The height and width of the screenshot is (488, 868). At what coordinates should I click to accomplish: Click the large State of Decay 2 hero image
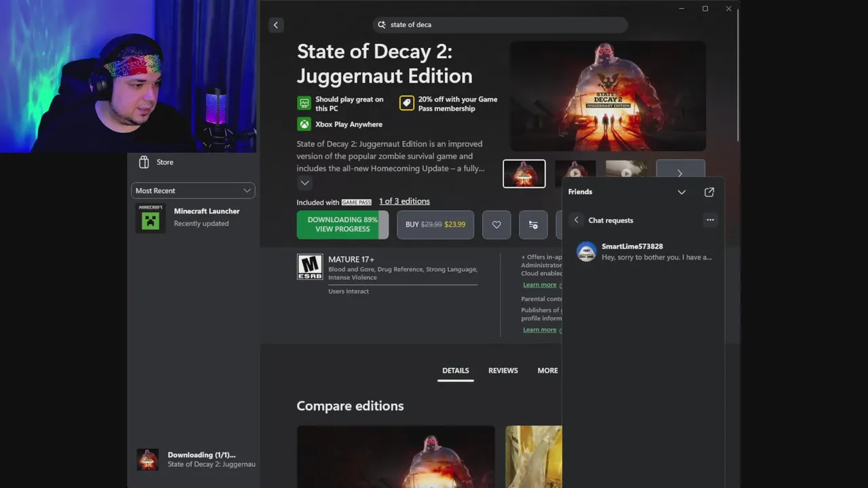tap(608, 96)
